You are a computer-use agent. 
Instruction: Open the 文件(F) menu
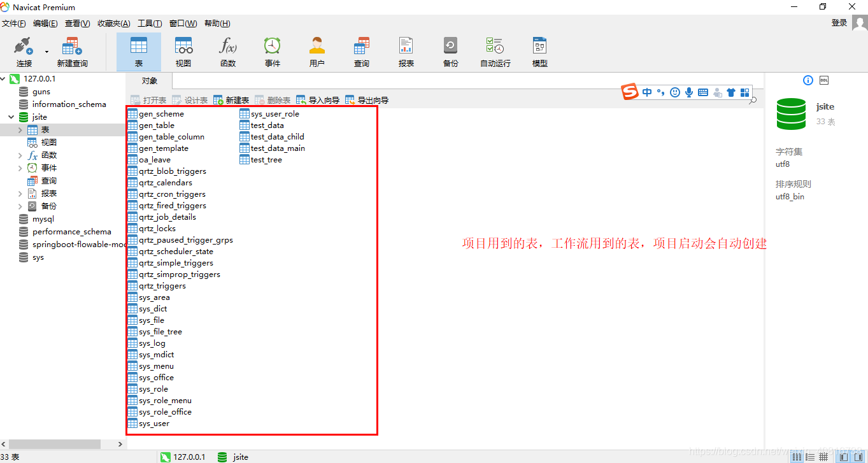13,24
